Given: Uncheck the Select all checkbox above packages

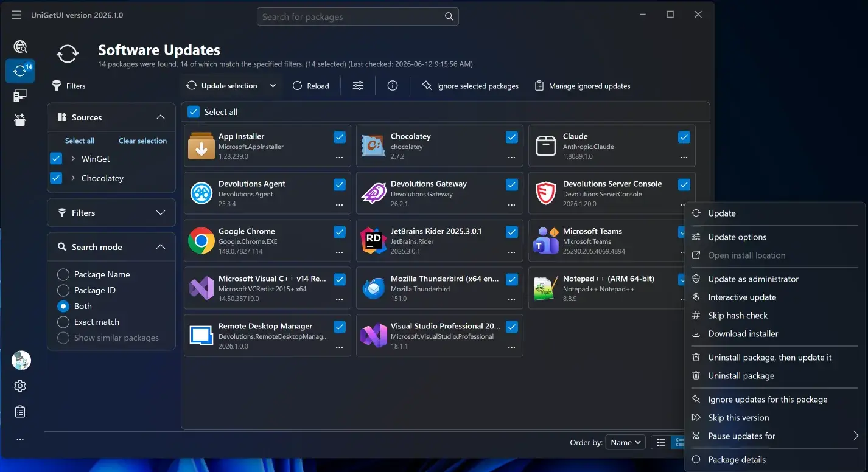Looking at the screenshot, I should pos(194,112).
